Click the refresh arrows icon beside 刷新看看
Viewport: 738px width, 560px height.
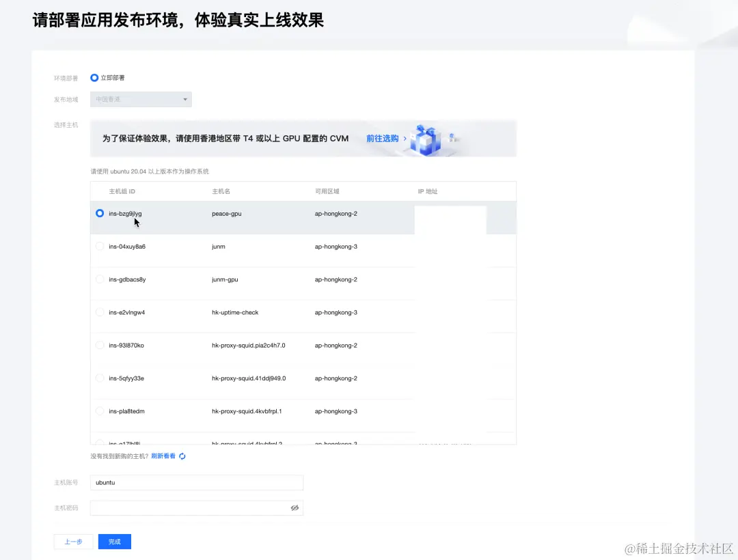182,456
